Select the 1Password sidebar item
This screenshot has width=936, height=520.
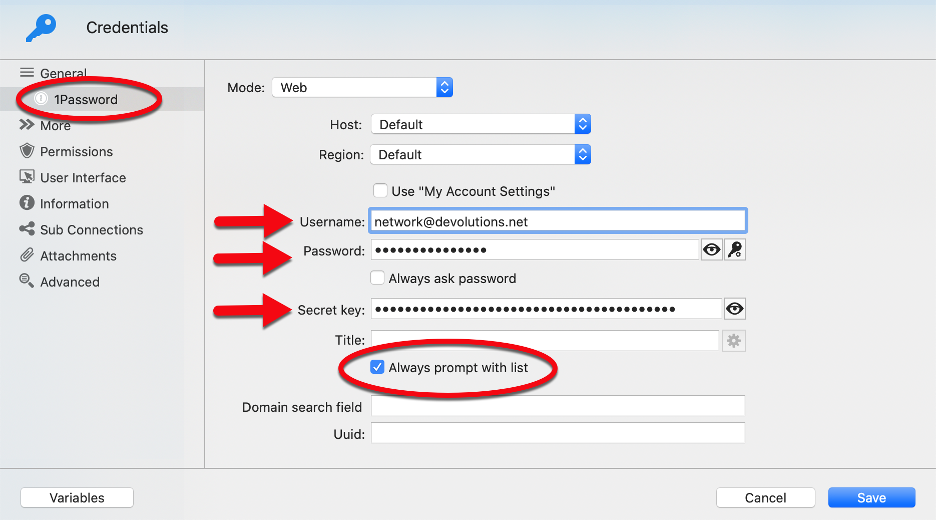pyautogui.click(x=102, y=99)
